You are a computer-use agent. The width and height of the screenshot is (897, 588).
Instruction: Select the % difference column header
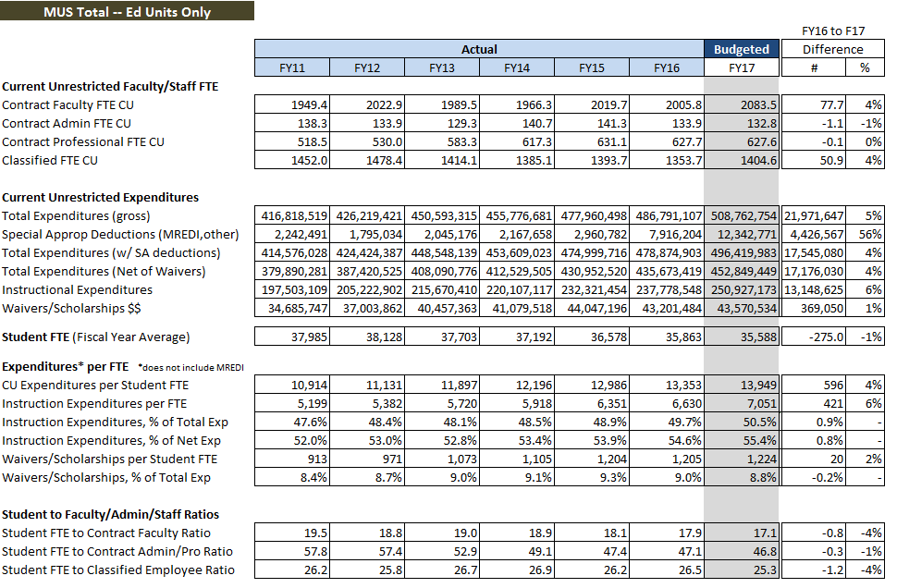(x=865, y=67)
